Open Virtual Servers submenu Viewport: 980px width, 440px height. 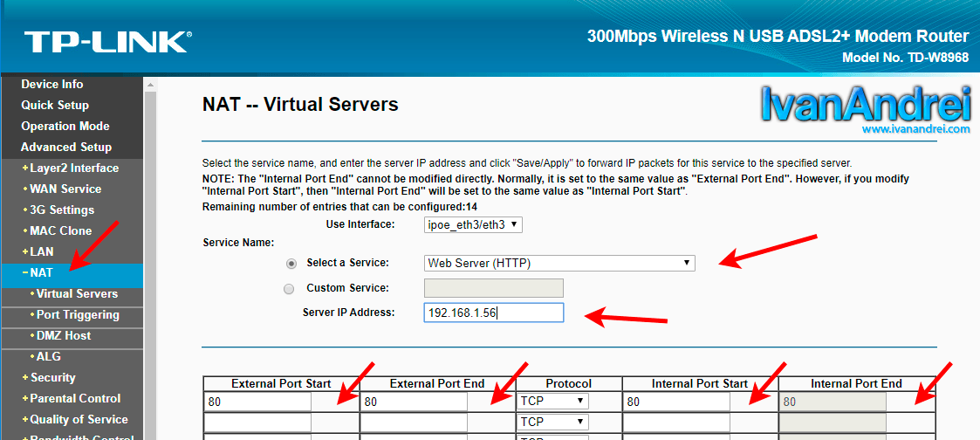pyautogui.click(x=77, y=293)
